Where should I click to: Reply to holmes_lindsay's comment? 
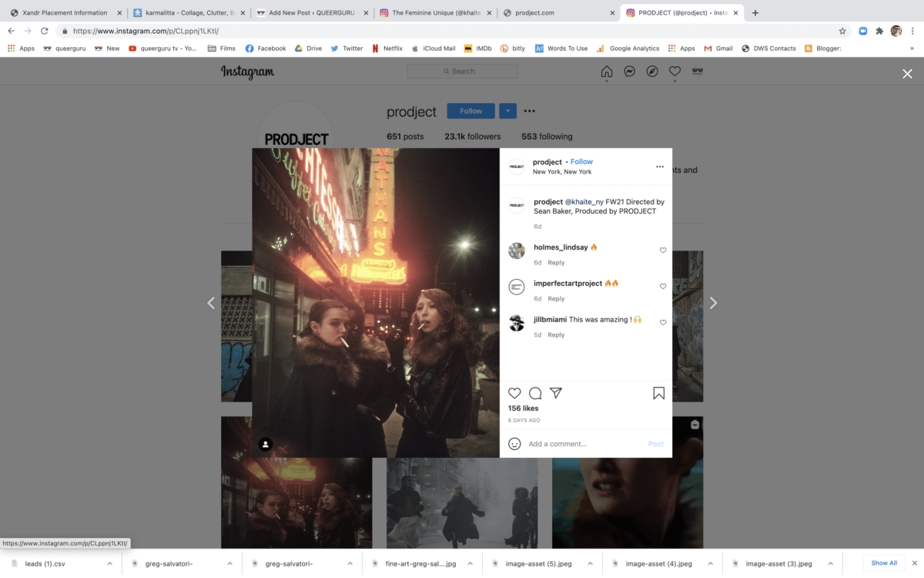556,263
